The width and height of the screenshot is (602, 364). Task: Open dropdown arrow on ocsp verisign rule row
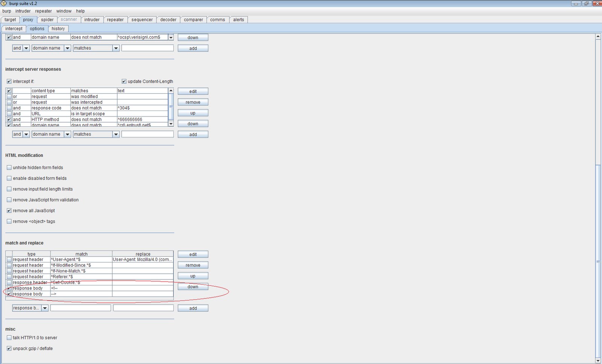pyautogui.click(x=171, y=37)
